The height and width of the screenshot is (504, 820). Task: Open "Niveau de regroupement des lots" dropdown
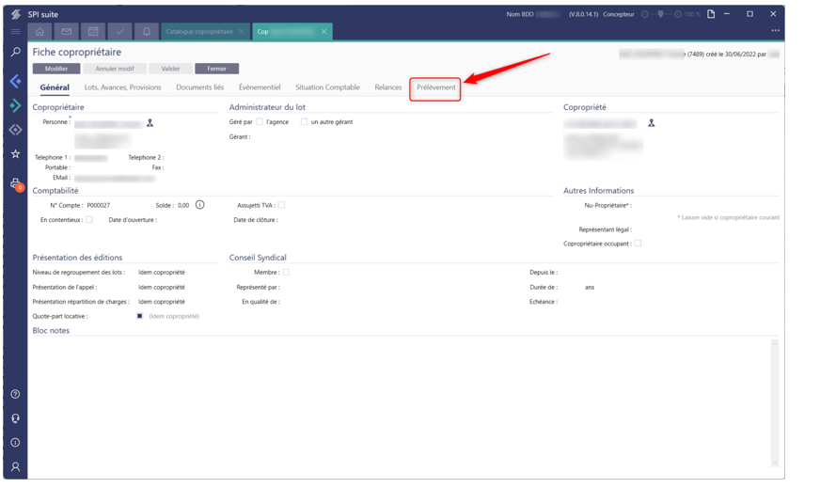point(162,273)
